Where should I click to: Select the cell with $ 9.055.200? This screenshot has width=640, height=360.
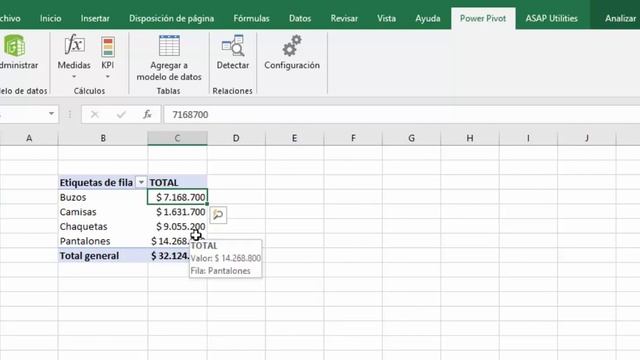point(178,227)
